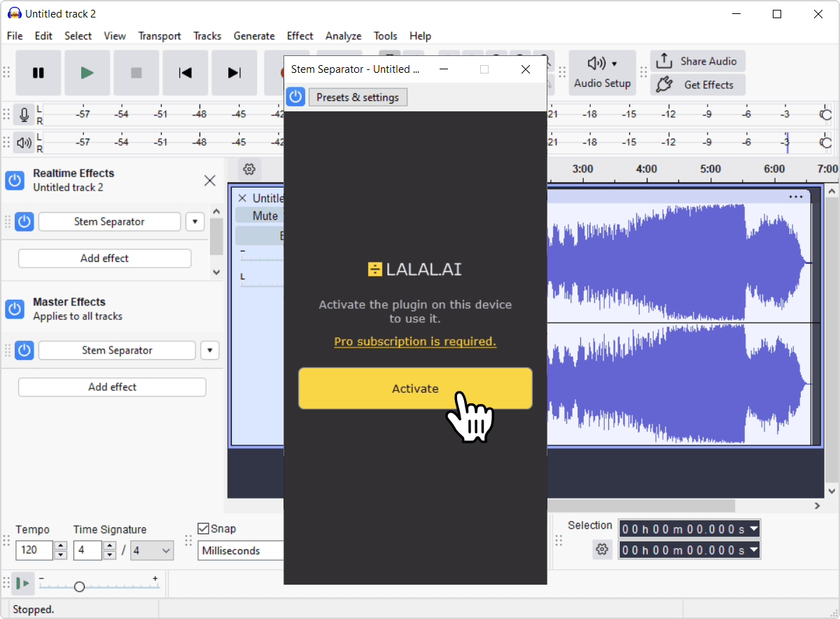
Task: Open the Effect menu
Action: pyautogui.click(x=300, y=36)
